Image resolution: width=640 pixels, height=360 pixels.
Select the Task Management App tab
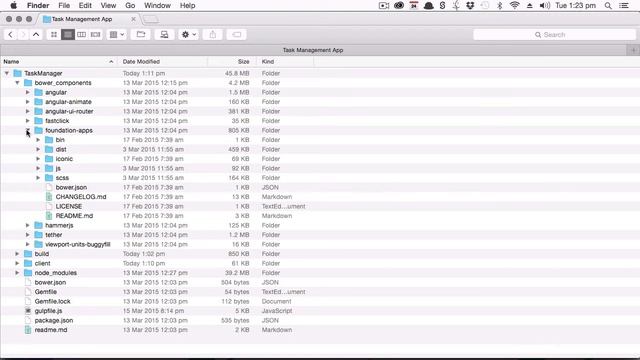tap(82, 19)
